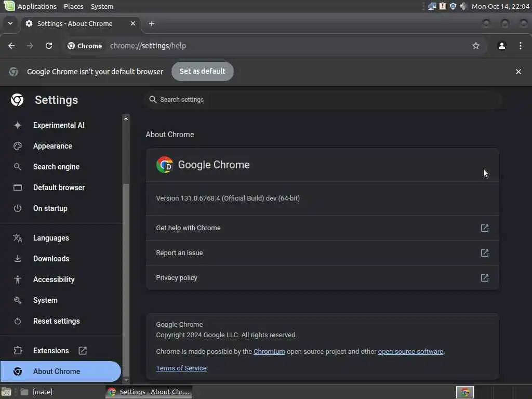Dismiss the default browser infobar

(x=518, y=72)
